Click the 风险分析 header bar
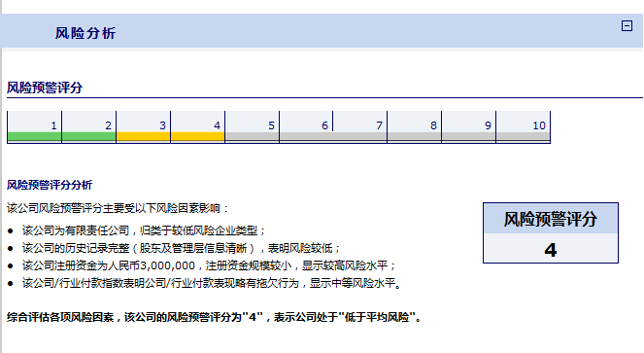The image size is (644, 353). (322, 31)
